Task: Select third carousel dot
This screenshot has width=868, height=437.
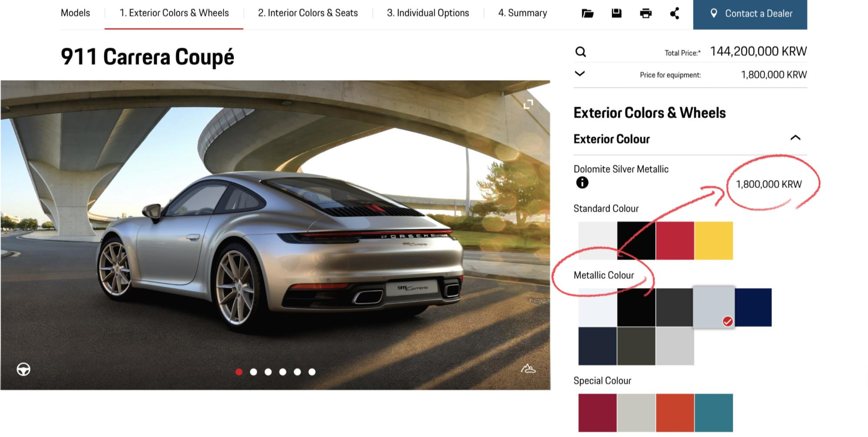Action: [268, 372]
